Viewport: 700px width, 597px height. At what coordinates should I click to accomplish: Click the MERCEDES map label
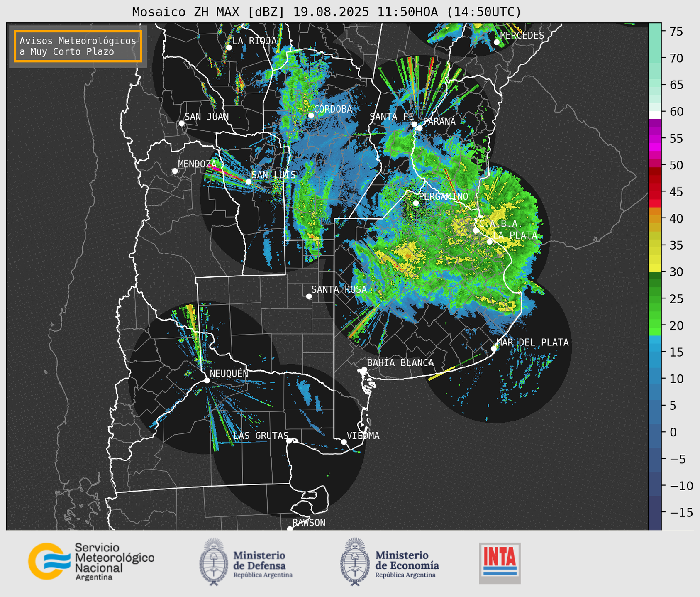[522, 36]
